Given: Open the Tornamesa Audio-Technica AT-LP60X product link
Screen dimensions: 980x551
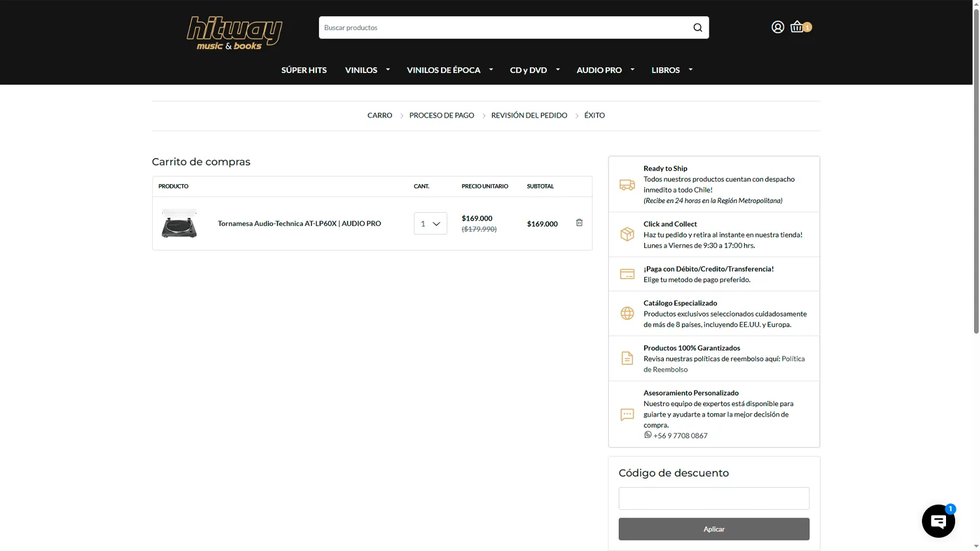Looking at the screenshot, I should pos(299,223).
